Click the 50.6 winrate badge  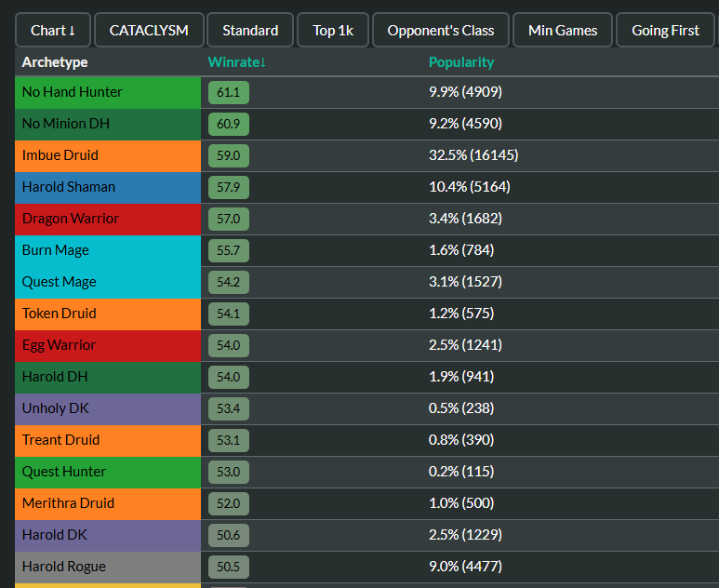pyautogui.click(x=229, y=536)
